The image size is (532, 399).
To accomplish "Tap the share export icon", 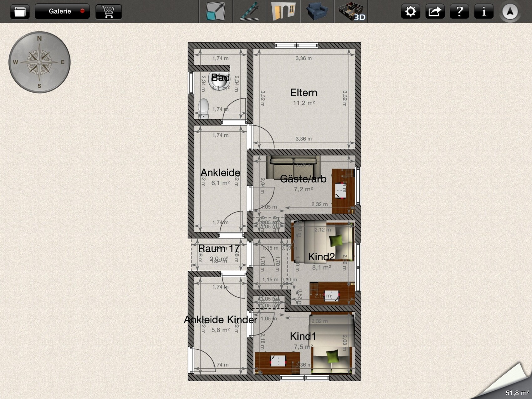I will (x=435, y=12).
